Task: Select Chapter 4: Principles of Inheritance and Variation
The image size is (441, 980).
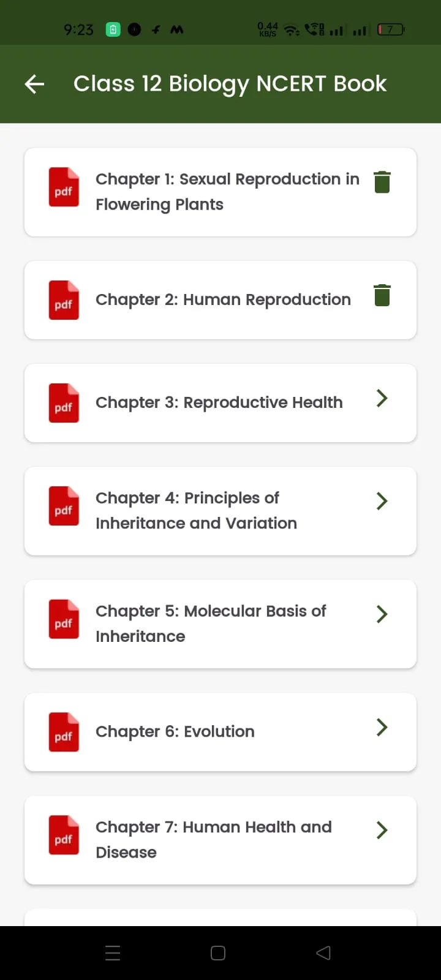Action: (x=221, y=511)
